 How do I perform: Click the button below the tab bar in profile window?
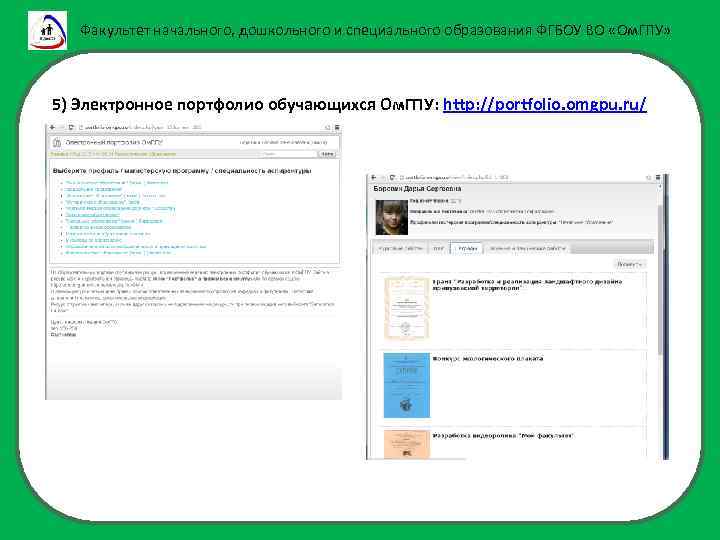(630, 264)
